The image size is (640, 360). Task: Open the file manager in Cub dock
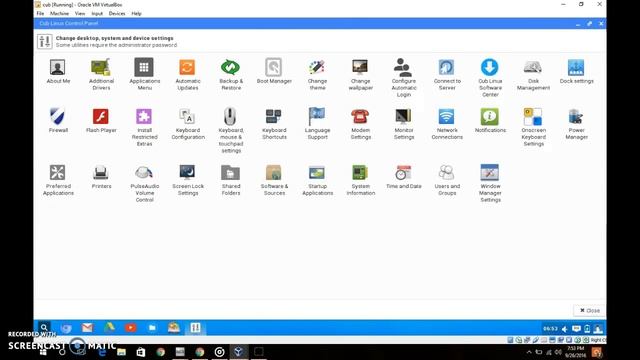[x=152, y=328]
